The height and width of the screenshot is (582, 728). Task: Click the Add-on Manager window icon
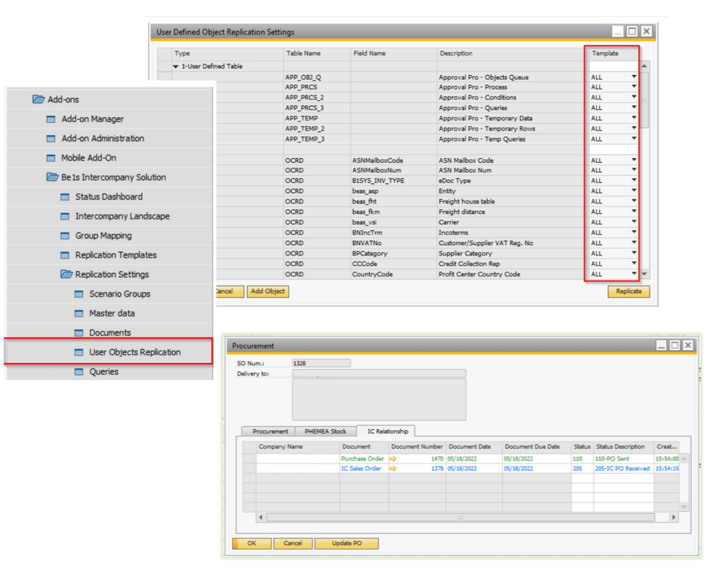51,119
